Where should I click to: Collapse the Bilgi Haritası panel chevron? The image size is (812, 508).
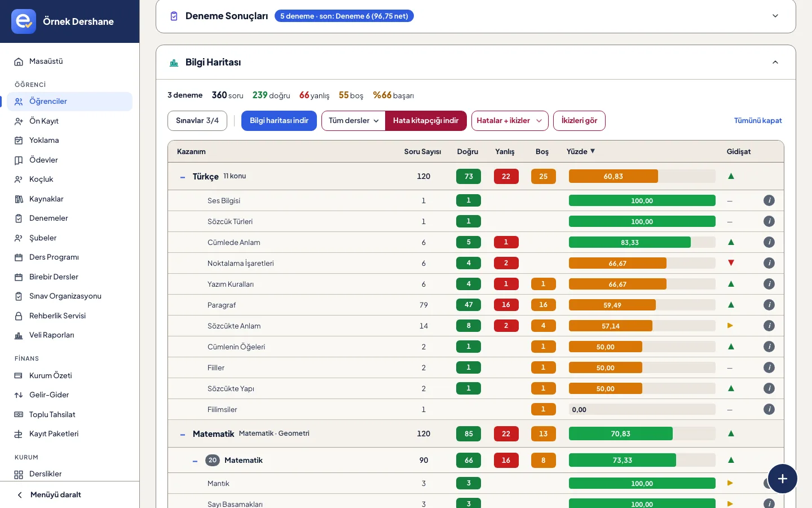point(775,62)
